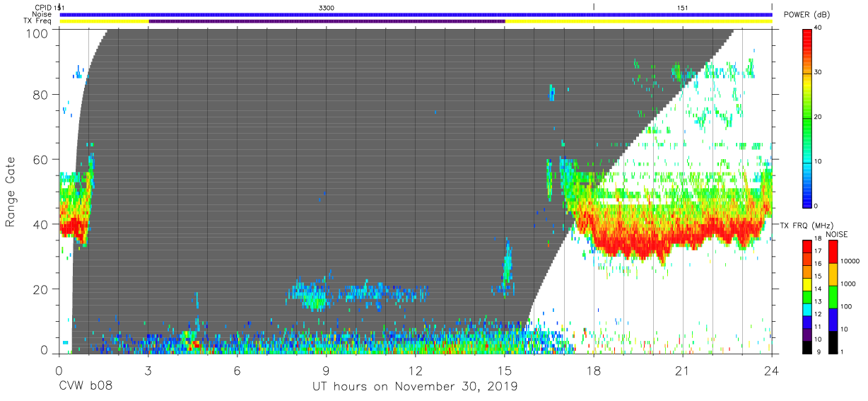
Task: Click the 15 tick on UT hours axis
Action: pos(504,370)
